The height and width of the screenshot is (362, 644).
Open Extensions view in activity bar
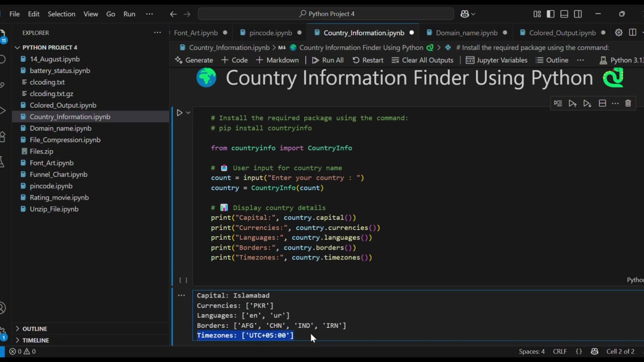(3, 136)
